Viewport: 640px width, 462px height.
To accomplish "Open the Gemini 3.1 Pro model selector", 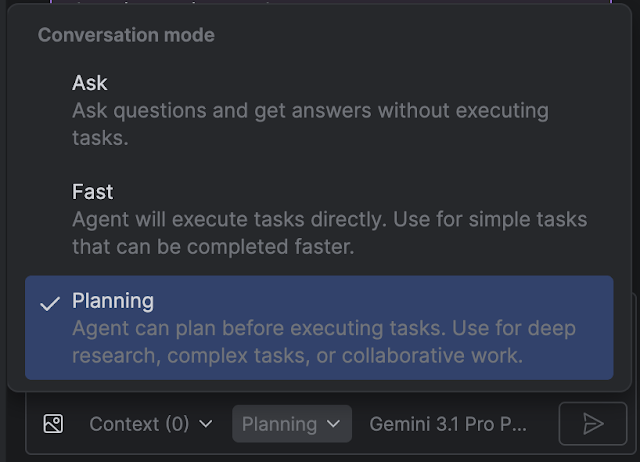I will click(x=447, y=424).
